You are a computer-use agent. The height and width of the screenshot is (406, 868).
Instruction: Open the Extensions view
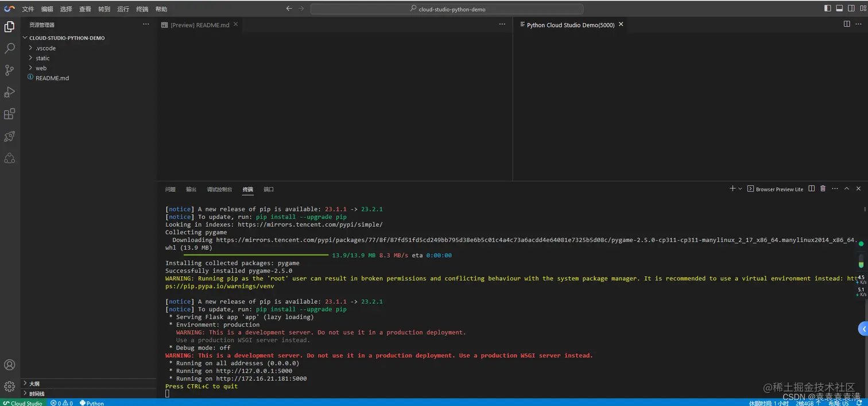pyautogui.click(x=9, y=114)
